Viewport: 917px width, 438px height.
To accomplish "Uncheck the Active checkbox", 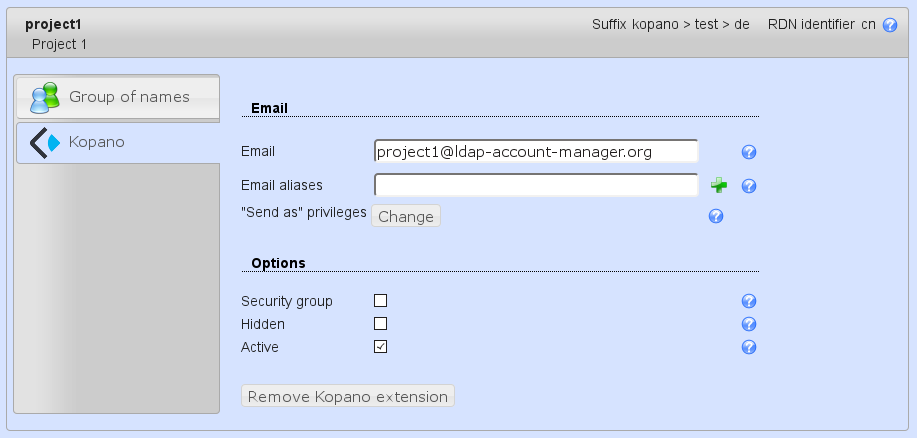I will click(x=380, y=346).
